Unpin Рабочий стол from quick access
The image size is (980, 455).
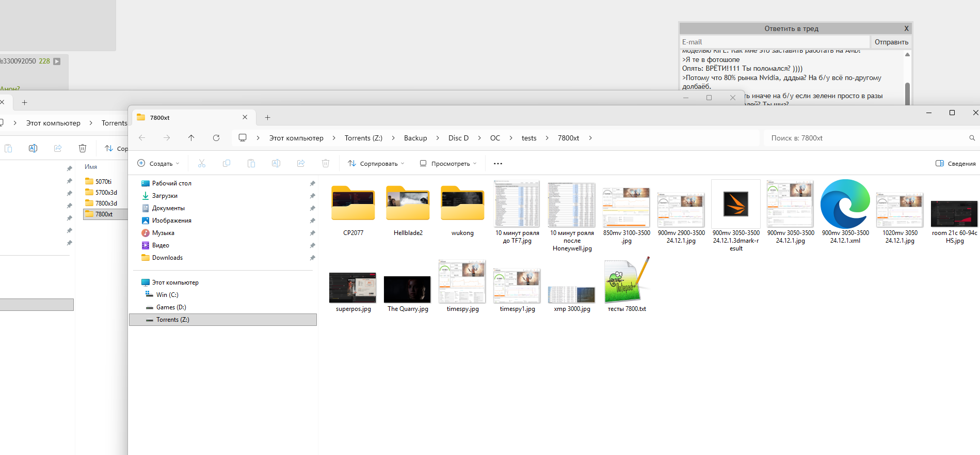312,183
